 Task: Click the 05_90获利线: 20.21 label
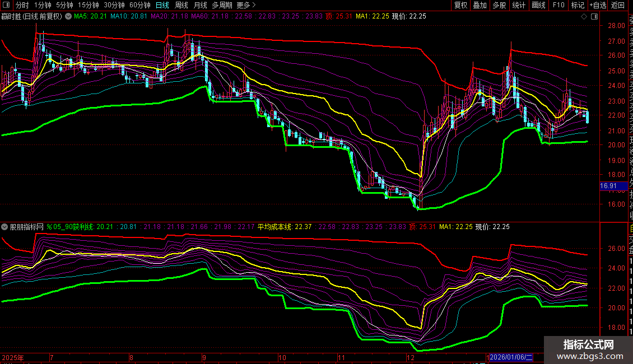tap(80, 227)
